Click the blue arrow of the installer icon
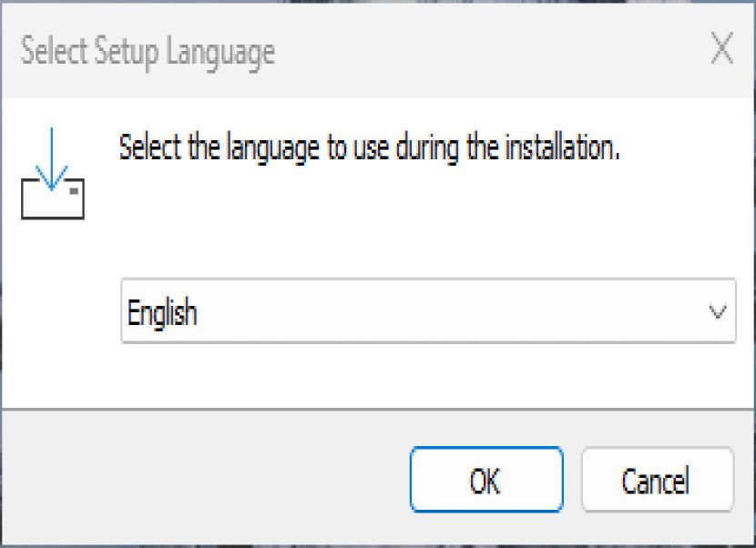The image size is (756, 548). point(52,158)
